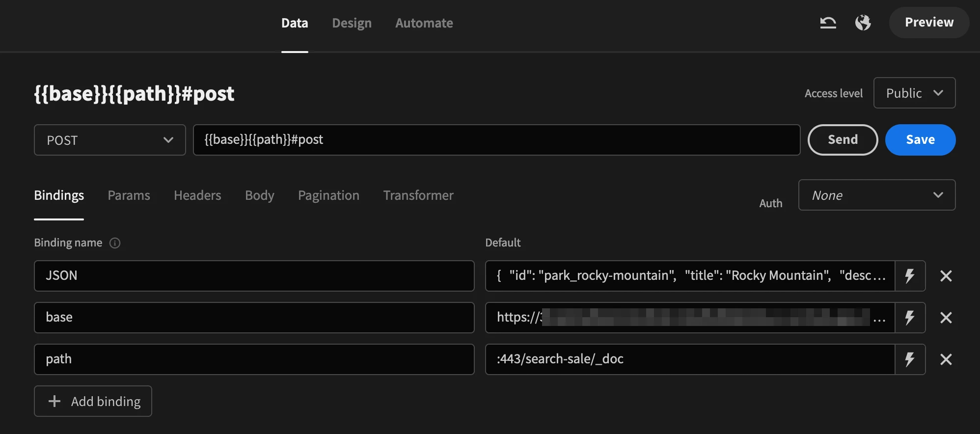This screenshot has width=980, height=434.
Task: Click the Access level label
Action: tap(833, 93)
